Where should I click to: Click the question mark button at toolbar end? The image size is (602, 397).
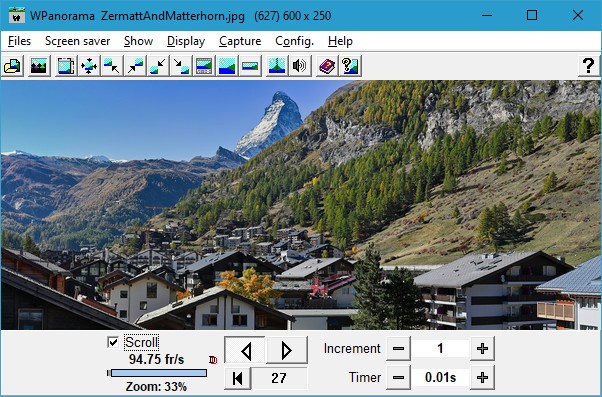point(588,66)
